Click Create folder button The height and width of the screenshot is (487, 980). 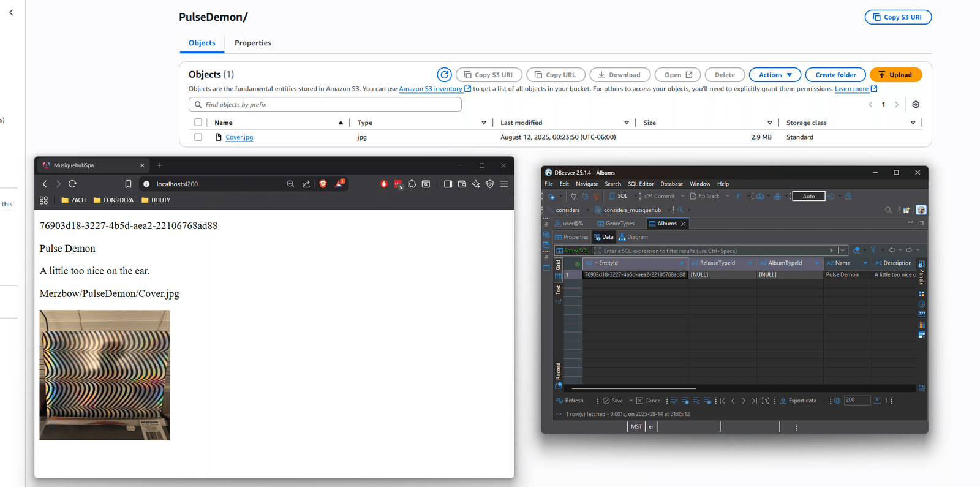[835, 75]
